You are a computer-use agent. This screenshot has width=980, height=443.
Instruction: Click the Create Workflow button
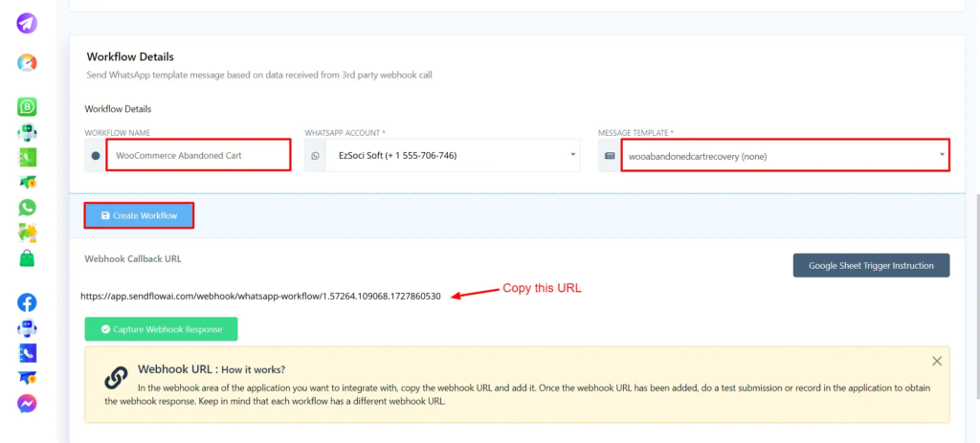(139, 215)
